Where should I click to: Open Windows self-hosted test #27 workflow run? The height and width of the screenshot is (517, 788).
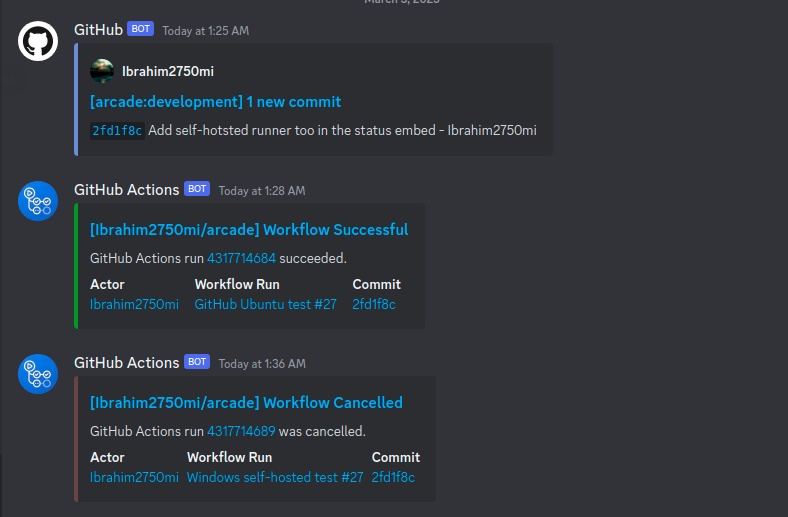275,477
